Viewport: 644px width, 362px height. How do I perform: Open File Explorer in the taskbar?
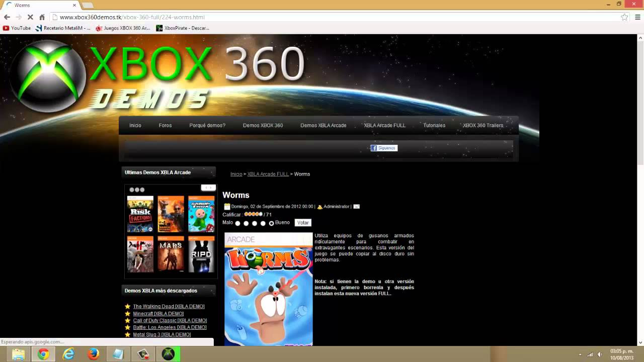[x=19, y=354]
